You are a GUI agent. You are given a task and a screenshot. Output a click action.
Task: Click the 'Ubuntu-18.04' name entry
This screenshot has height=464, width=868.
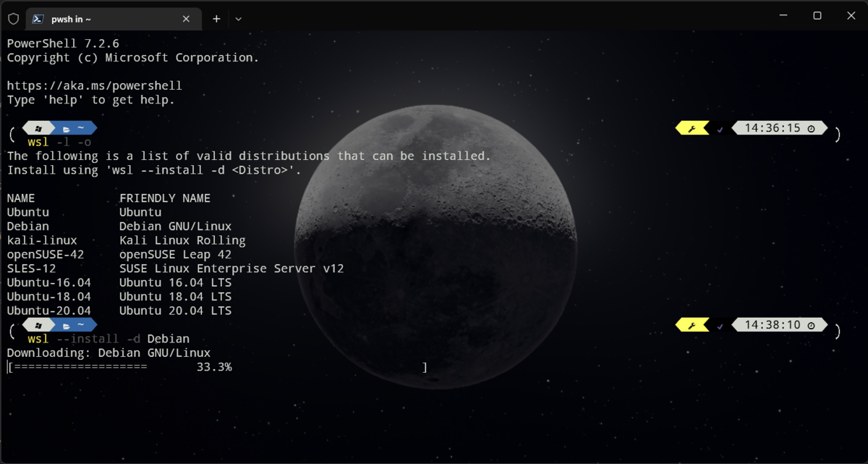49,297
